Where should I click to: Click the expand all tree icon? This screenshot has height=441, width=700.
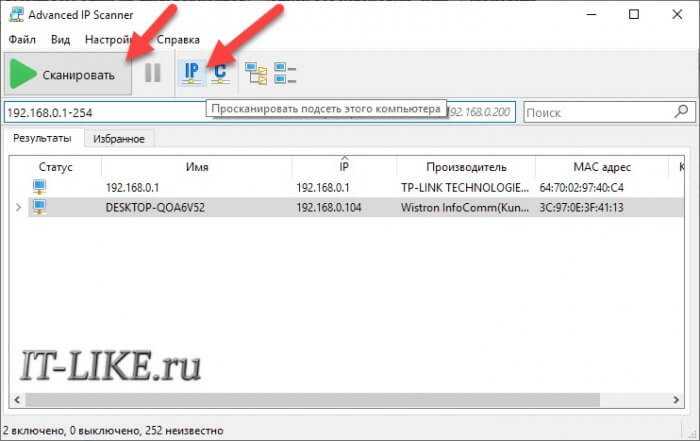click(256, 73)
